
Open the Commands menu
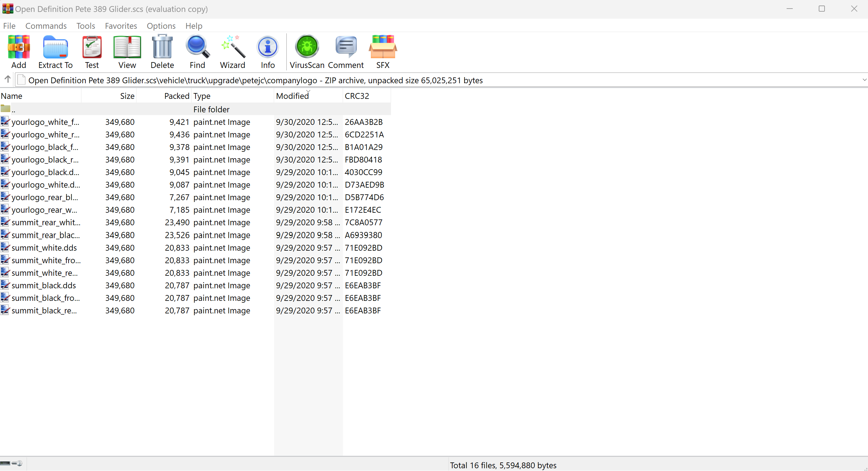(x=46, y=26)
